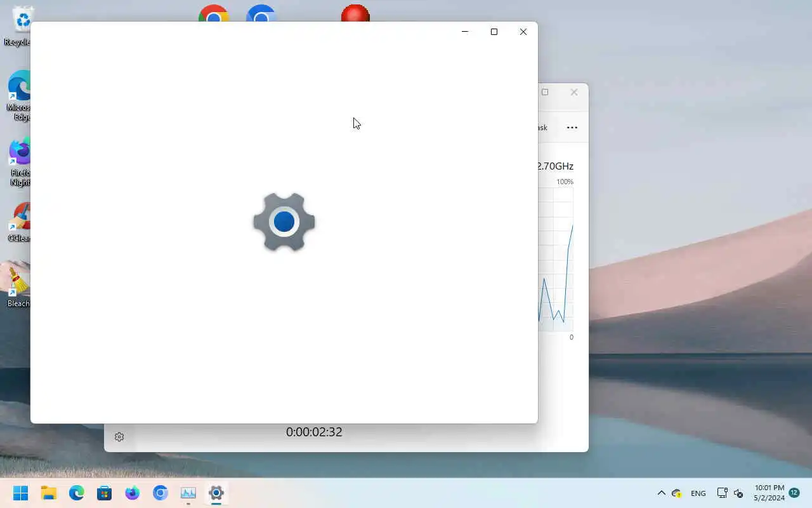The width and height of the screenshot is (812, 508).
Task: Select the Settings app taskbar icon
Action: click(216, 493)
